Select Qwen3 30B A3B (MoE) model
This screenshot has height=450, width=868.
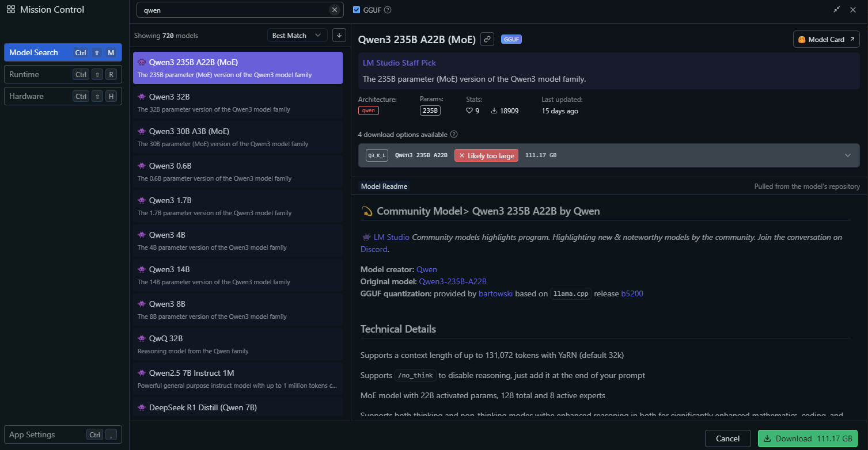click(238, 137)
